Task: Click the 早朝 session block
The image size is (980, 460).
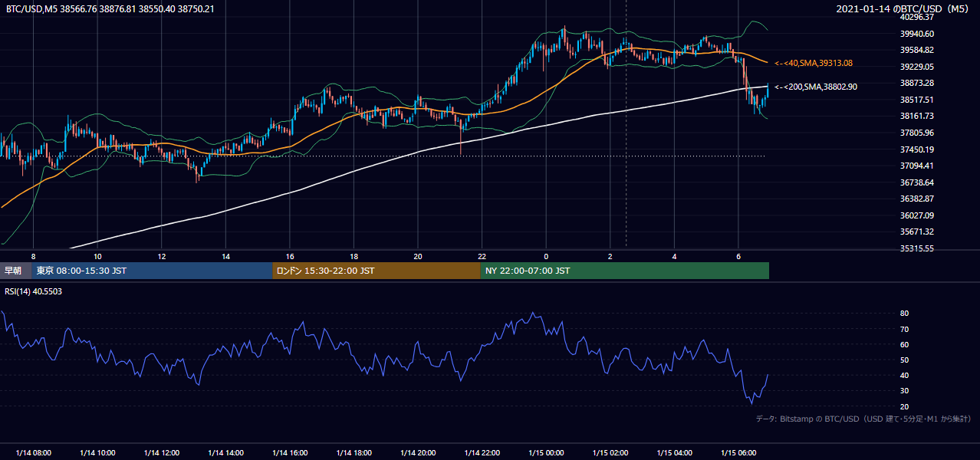Action: click(x=15, y=271)
